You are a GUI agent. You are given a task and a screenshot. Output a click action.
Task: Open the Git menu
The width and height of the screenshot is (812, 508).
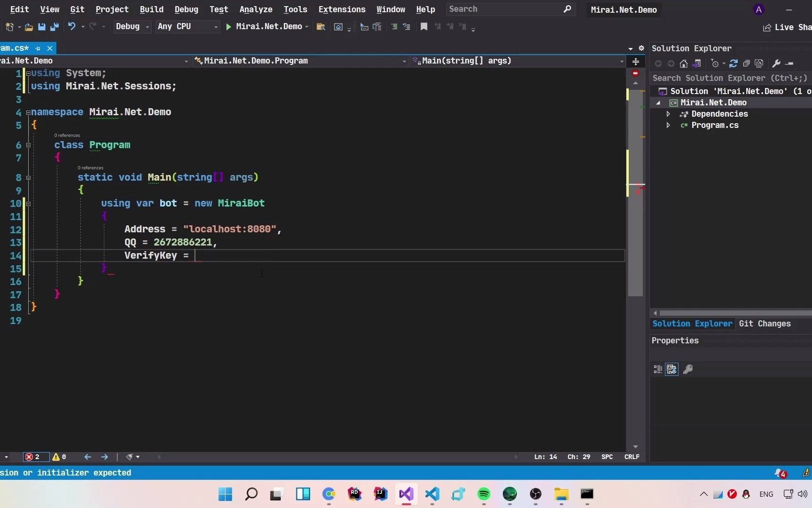coord(78,9)
